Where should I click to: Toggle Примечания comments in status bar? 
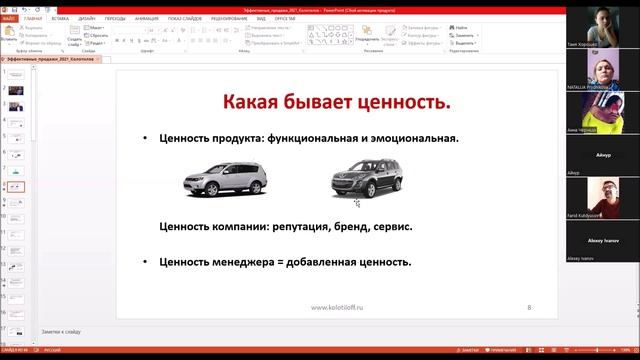click(x=500, y=350)
